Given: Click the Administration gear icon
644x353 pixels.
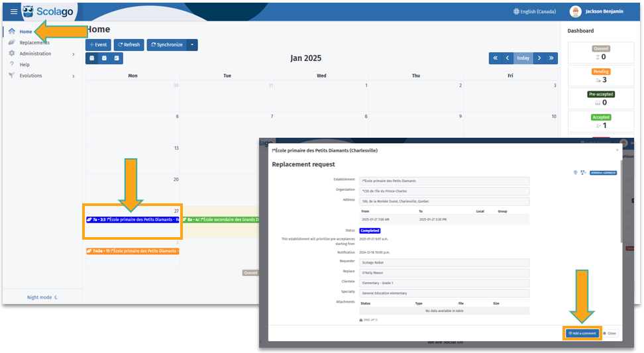Looking at the screenshot, I should click(11, 54).
